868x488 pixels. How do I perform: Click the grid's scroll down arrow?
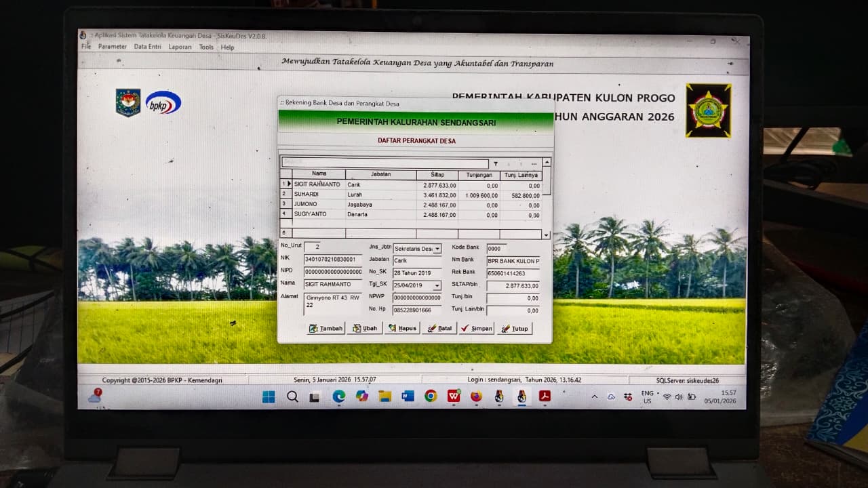(x=547, y=235)
